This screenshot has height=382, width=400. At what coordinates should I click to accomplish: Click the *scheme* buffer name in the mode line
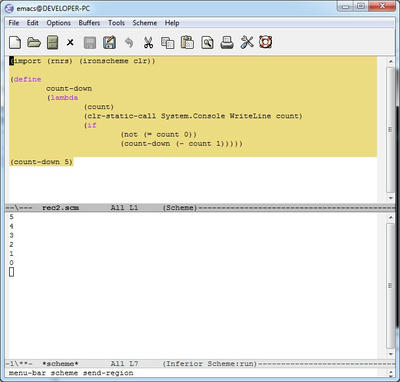point(60,364)
